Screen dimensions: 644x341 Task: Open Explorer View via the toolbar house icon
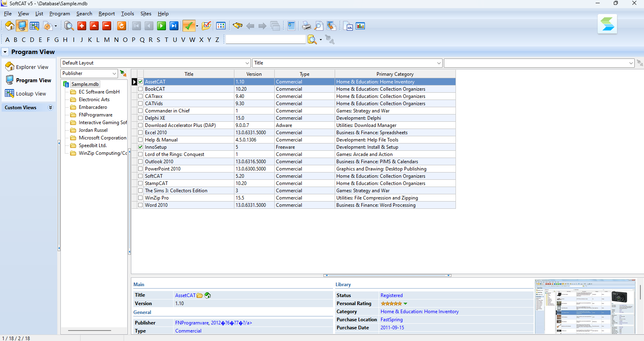click(x=10, y=26)
